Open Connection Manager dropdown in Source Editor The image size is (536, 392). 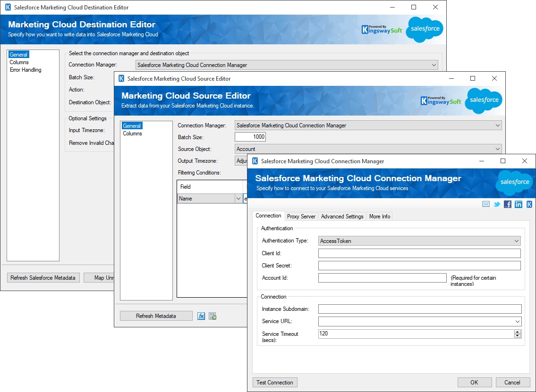point(368,125)
